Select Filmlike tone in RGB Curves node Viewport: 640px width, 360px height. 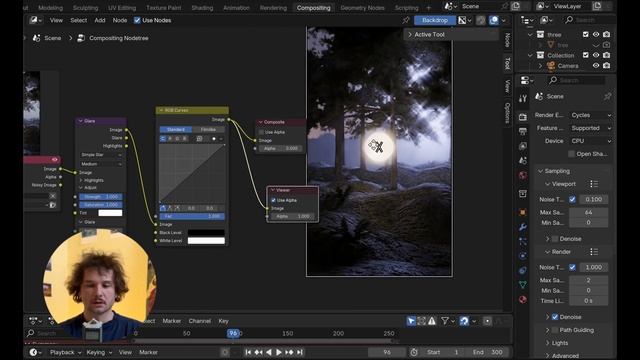208,129
